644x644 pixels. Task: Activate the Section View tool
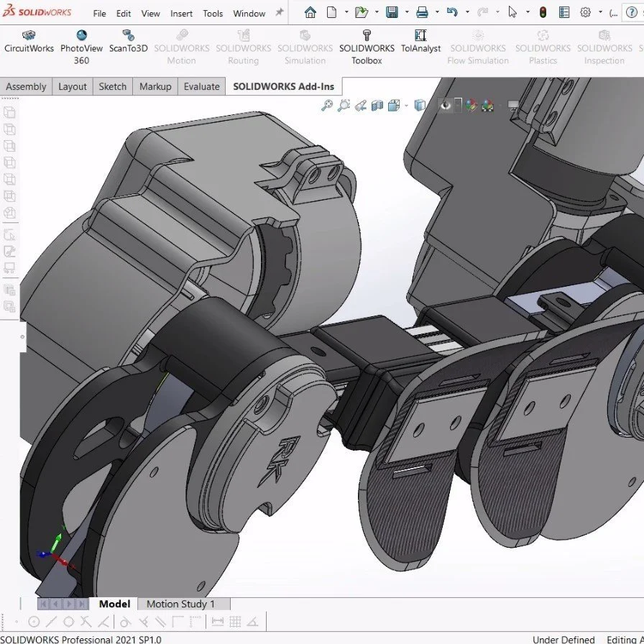point(377,106)
